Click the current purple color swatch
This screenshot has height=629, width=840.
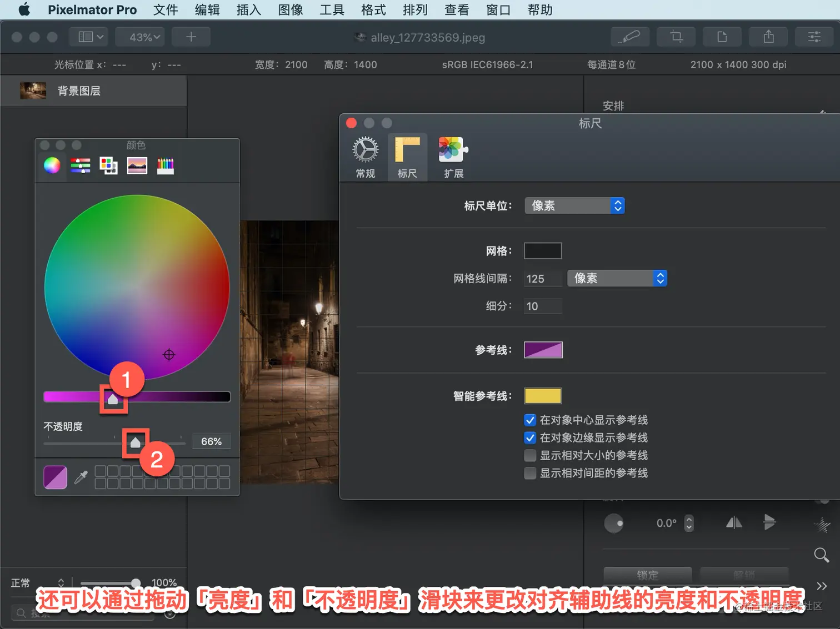point(56,477)
